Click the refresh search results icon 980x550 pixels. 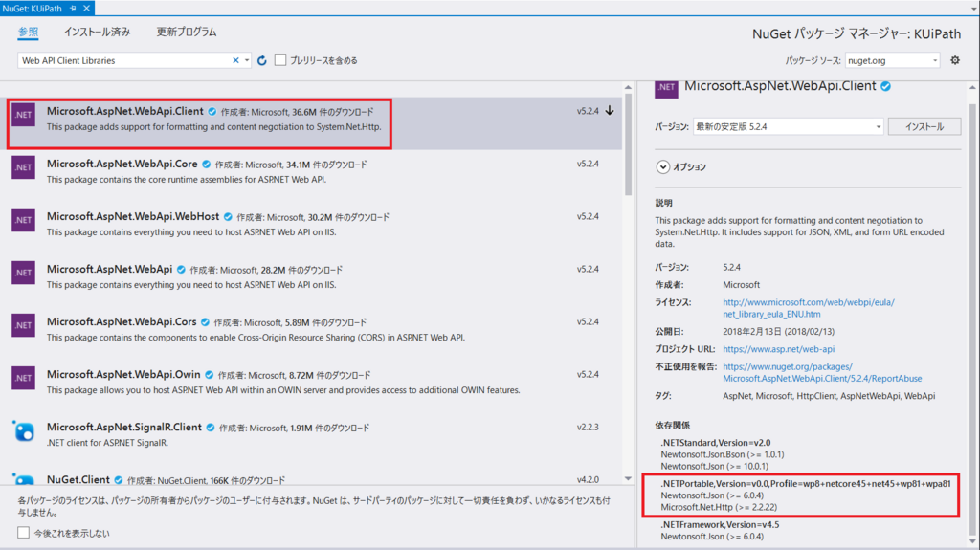pyautogui.click(x=262, y=60)
